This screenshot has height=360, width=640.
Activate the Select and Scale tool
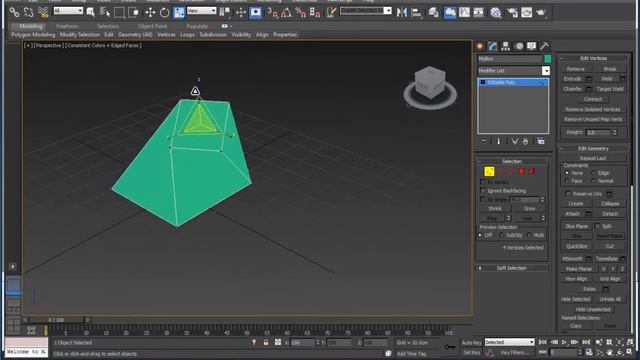tap(179, 12)
